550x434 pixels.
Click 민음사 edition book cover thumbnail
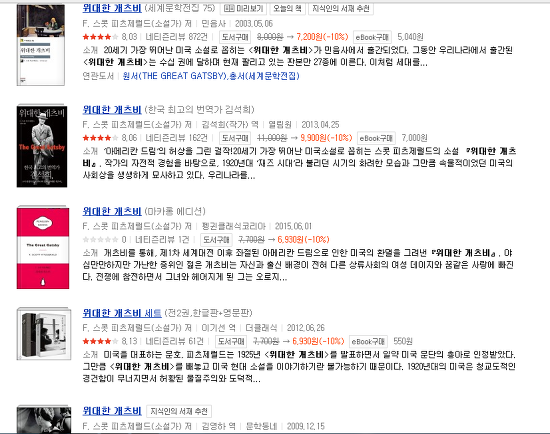coord(41,45)
